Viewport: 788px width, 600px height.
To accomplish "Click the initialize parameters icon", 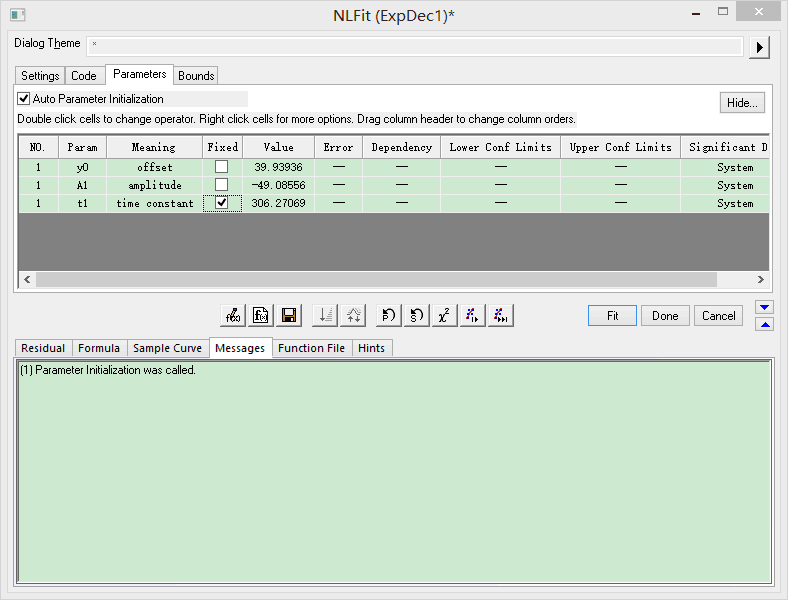I will point(389,315).
